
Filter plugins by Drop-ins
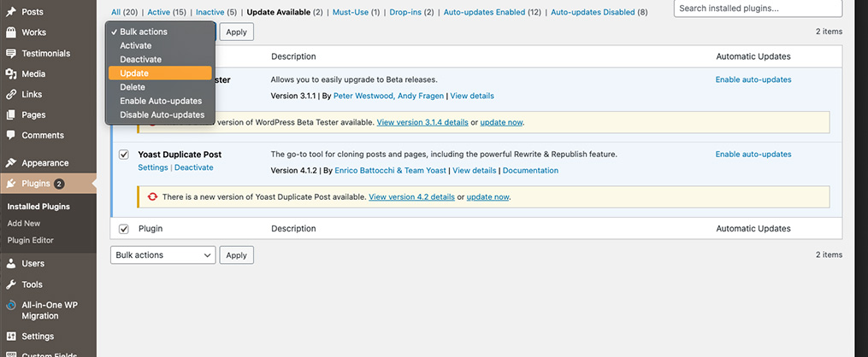click(x=412, y=12)
